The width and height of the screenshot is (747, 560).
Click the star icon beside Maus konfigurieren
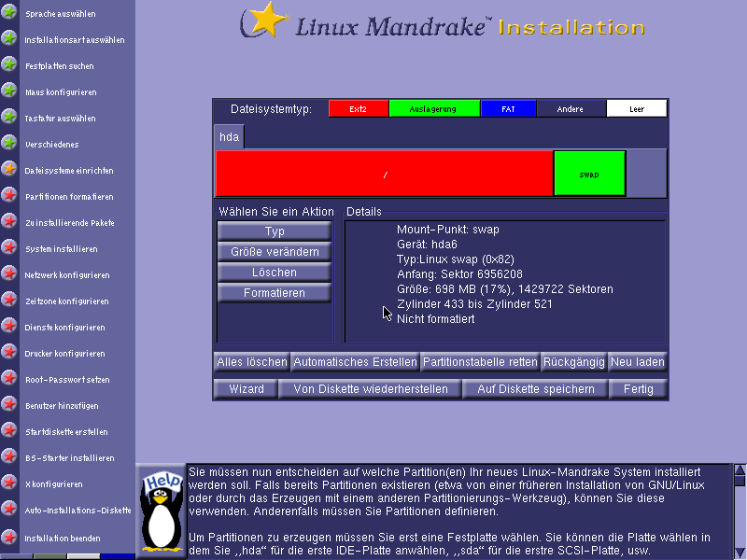point(9,90)
